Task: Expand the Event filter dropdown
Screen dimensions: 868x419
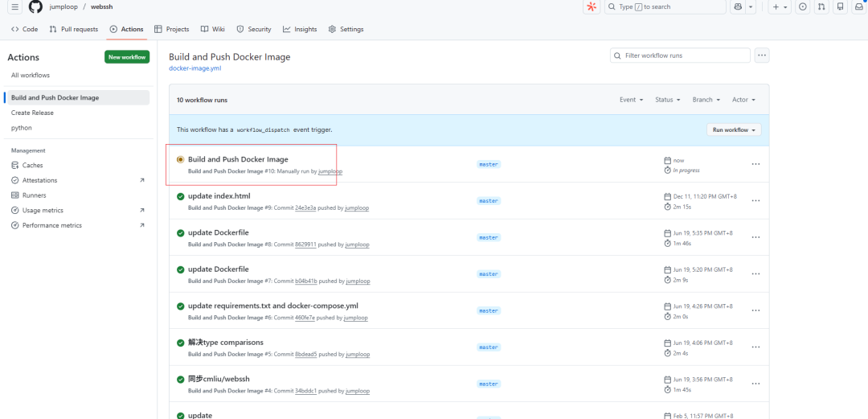Action: (x=631, y=100)
